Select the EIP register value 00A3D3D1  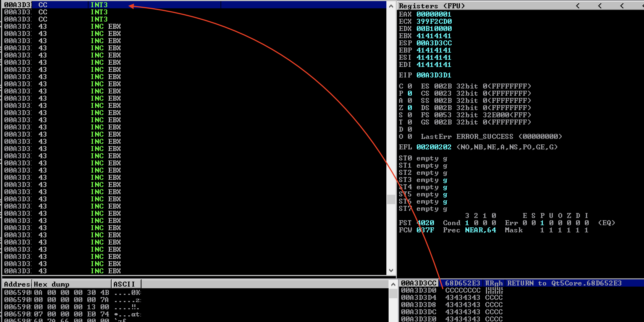(434, 75)
